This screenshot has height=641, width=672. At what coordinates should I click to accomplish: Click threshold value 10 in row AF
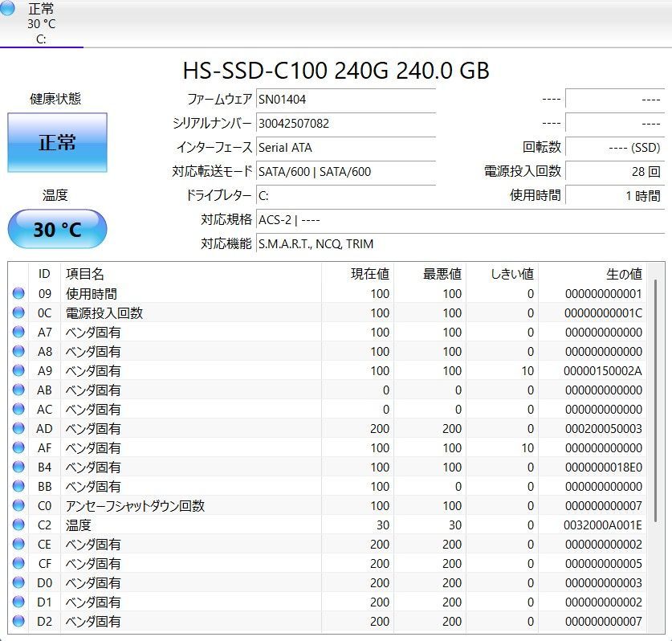click(527, 448)
